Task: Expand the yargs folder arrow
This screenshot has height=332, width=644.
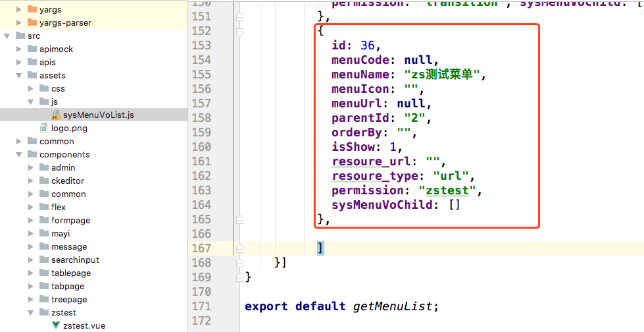Action: [19, 9]
